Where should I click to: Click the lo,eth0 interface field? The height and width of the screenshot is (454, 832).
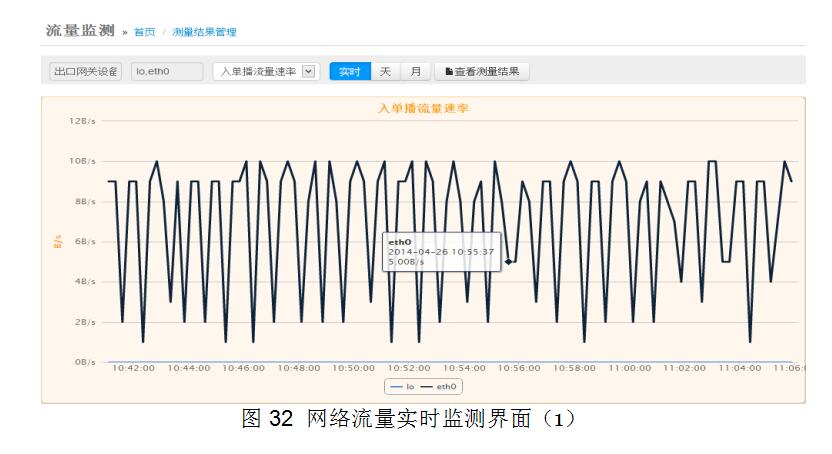pos(166,72)
